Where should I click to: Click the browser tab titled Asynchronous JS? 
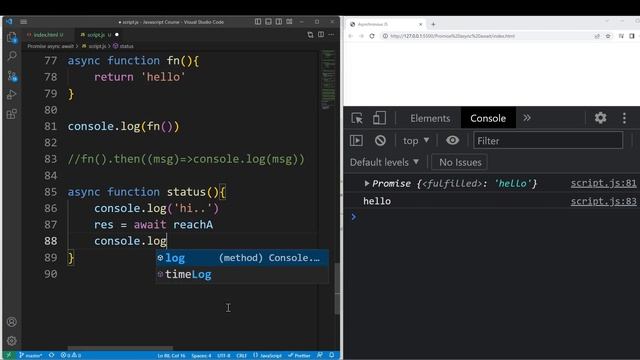(x=386, y=24)
